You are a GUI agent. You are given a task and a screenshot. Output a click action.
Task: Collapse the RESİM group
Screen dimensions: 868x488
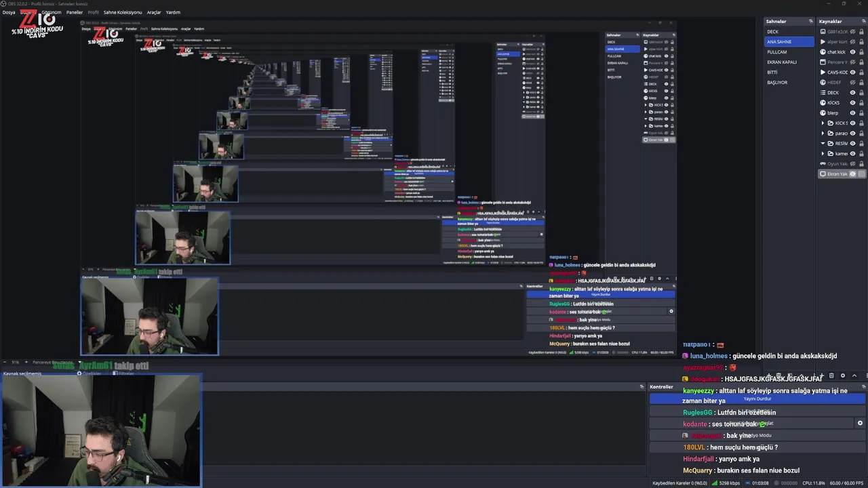pos(823,144)
